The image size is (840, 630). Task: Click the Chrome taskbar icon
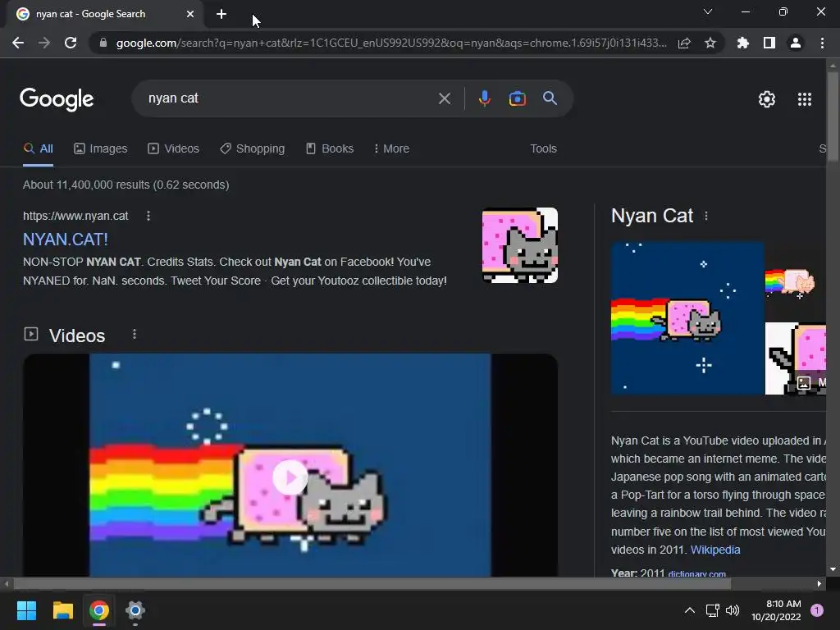99,610
